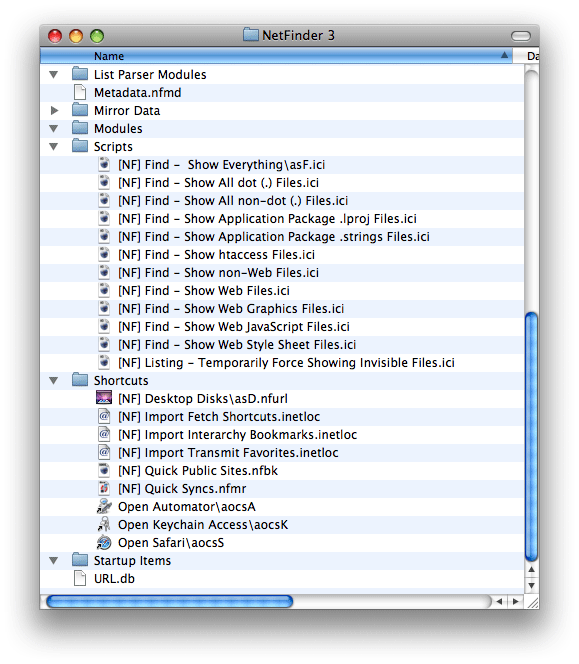The width and height of the screenshot is (579, 664).
Task: Click the Show All non-dot Files script icon
Action: click(x=104, y=200)
